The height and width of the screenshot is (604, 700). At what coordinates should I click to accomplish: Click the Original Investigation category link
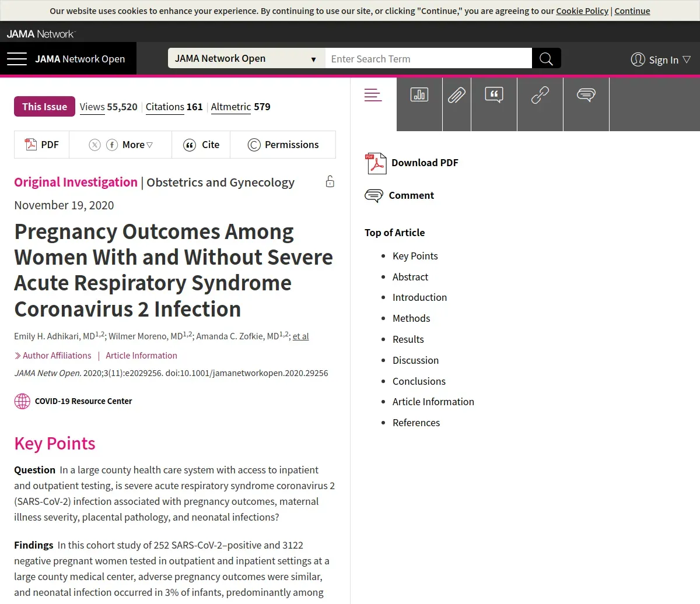76,182
